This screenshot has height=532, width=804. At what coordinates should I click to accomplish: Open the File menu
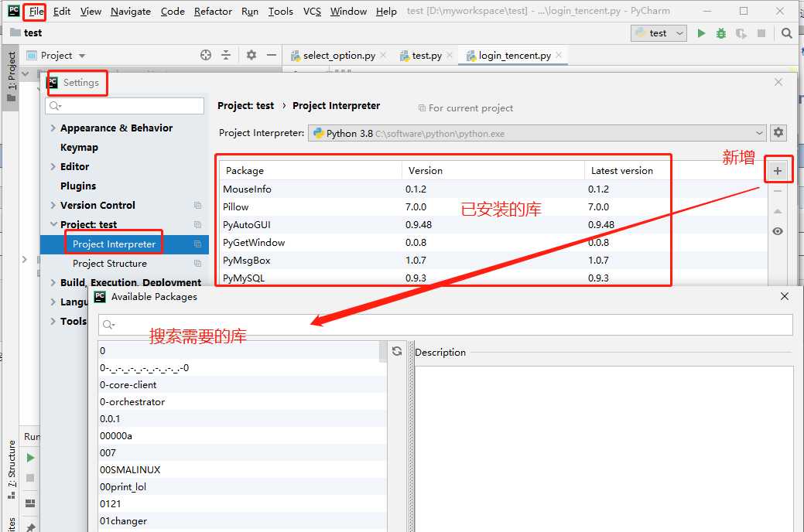(x=36, y=12)
